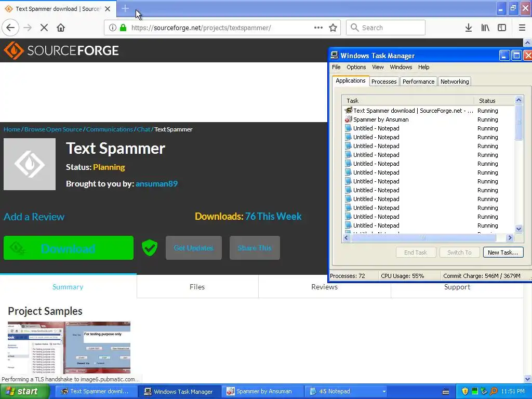Open the Firefox hamburger menu

point(522,28)
